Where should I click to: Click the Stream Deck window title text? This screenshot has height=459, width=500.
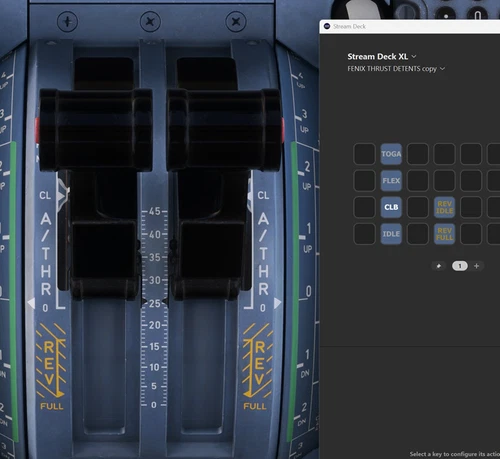coord(349,26)
